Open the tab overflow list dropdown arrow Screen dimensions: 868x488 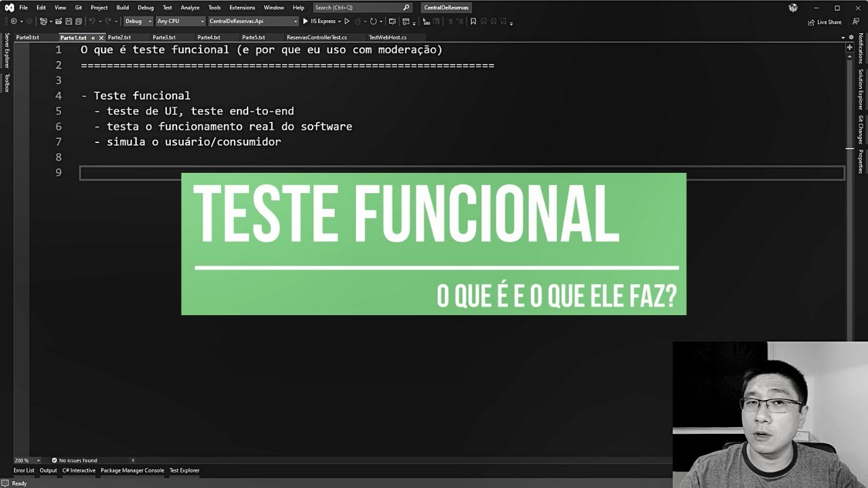point(843,38)
